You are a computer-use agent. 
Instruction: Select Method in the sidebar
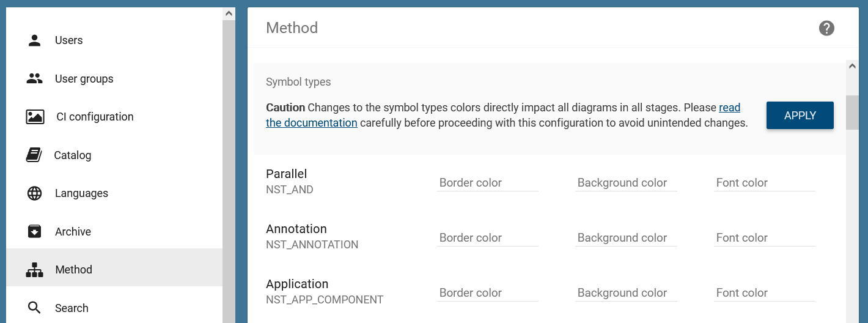[x=114, y=267]
